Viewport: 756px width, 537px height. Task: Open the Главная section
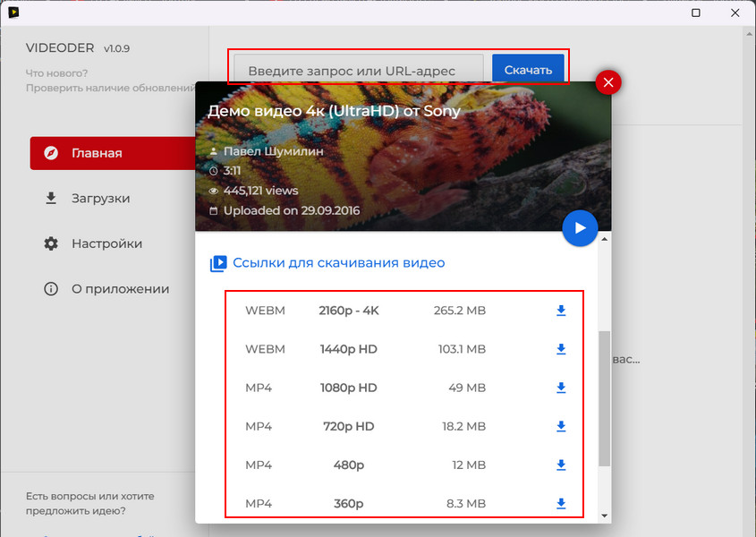tap(113, 153)
